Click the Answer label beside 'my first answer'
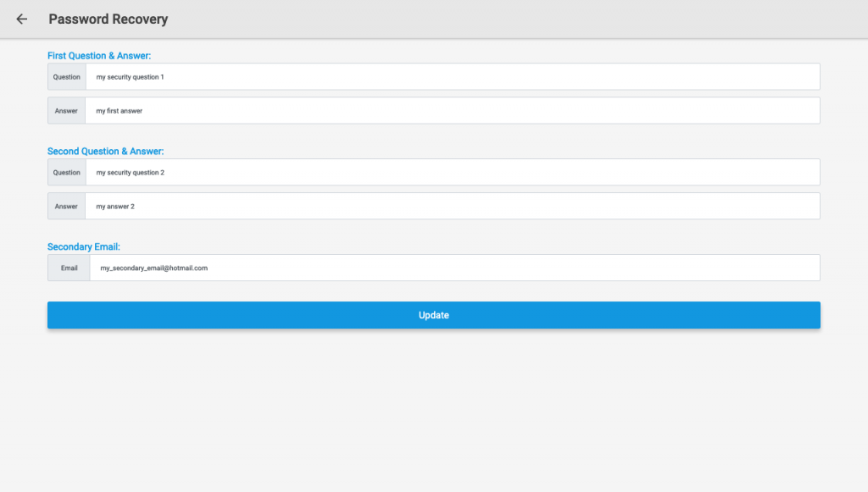The height and width of the screenshot is (492, 868). [x=66, y=111]
